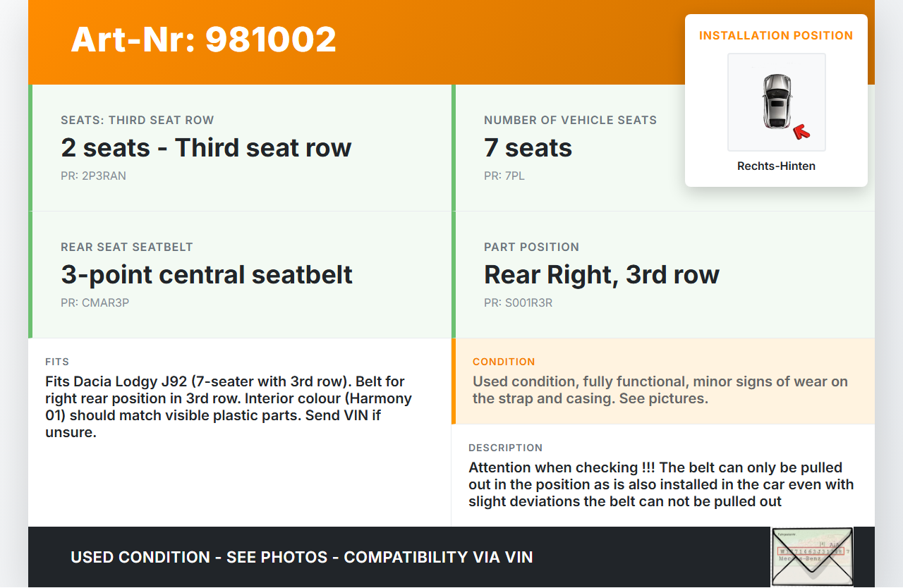Click the Art-Nr: 981002 heading
Image resolution: width=903 pixels, height=588 pixels.
(204, 39)
